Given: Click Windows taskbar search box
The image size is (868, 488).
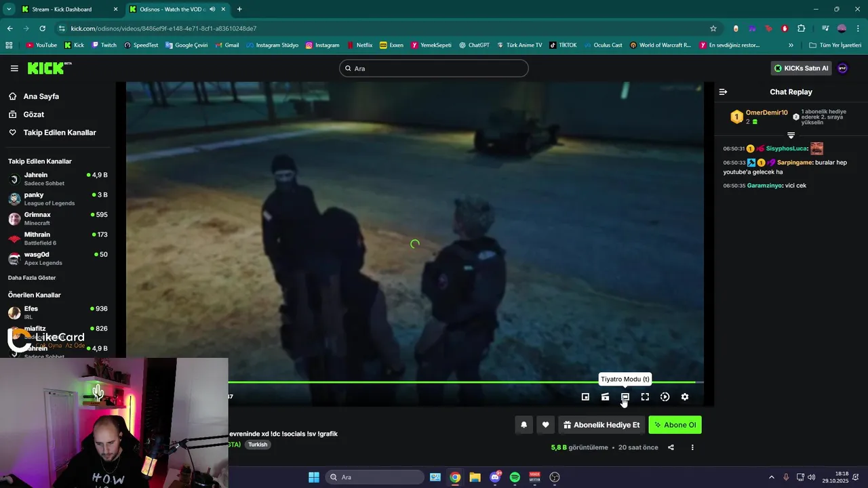Looking at the screenshot, I should (x=375, y=477).
